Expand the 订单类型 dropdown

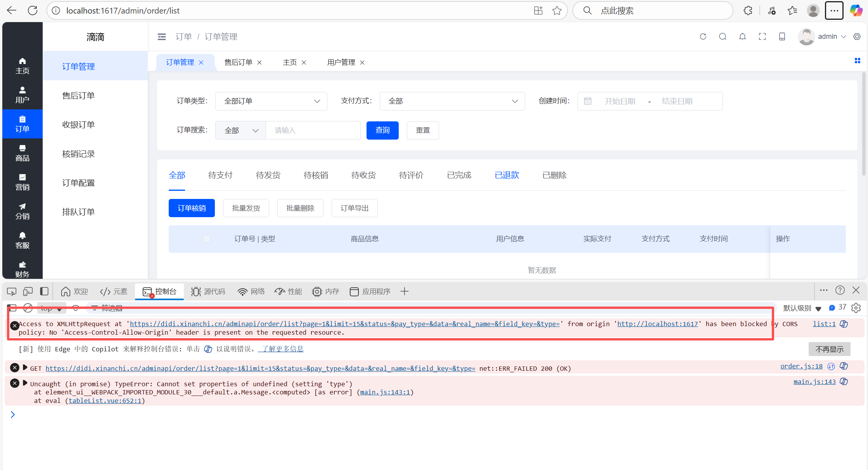click(271, 101)
